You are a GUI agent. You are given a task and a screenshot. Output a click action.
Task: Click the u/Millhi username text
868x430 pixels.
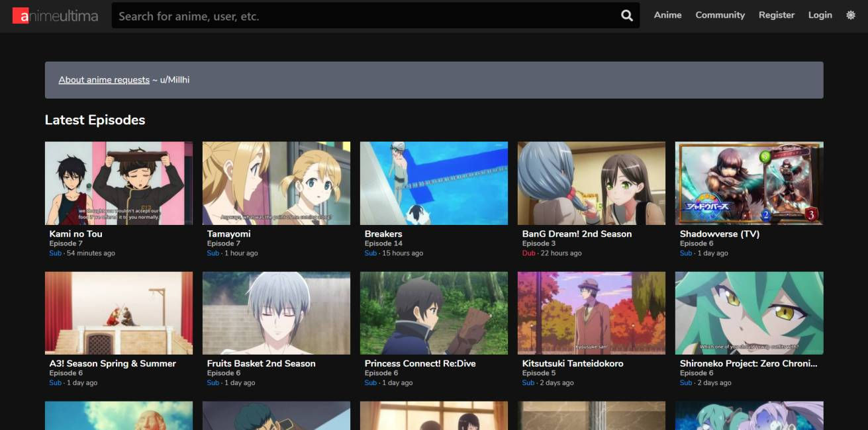[x=175, y=80]
